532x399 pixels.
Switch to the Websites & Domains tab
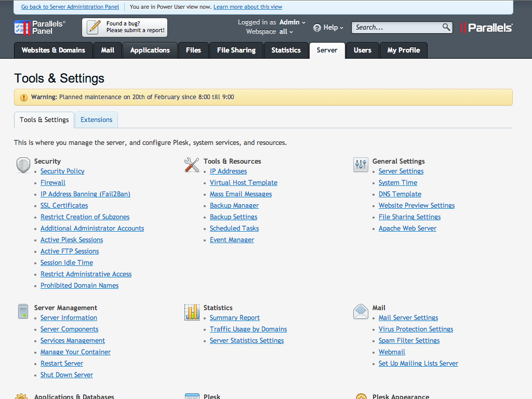[x=53, y=50]
